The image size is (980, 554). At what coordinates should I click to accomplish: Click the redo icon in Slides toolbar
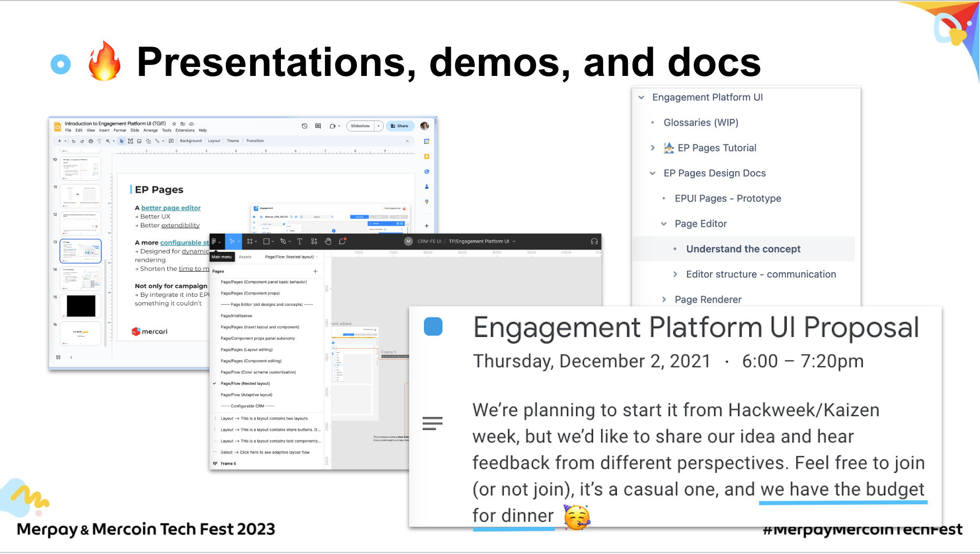coord(82,141)
